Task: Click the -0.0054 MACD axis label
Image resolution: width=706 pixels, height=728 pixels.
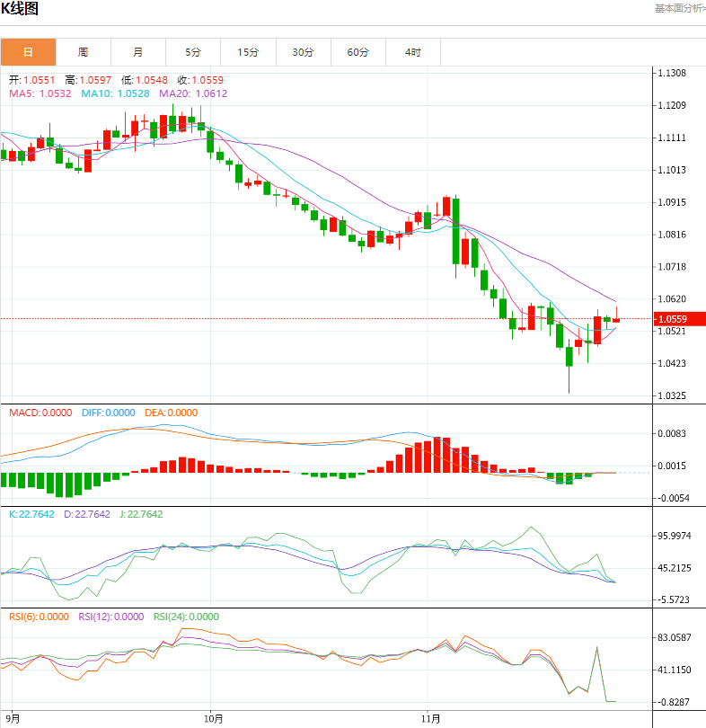Action: [674, 498]
